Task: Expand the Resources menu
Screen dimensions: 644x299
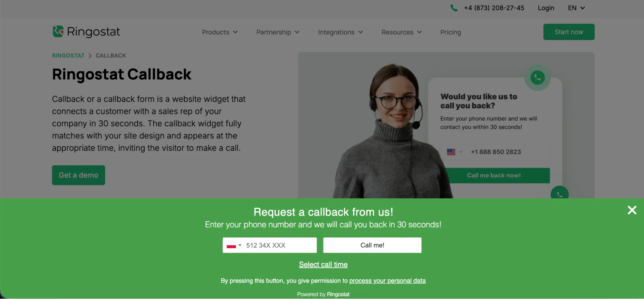Action: [401, 32]
